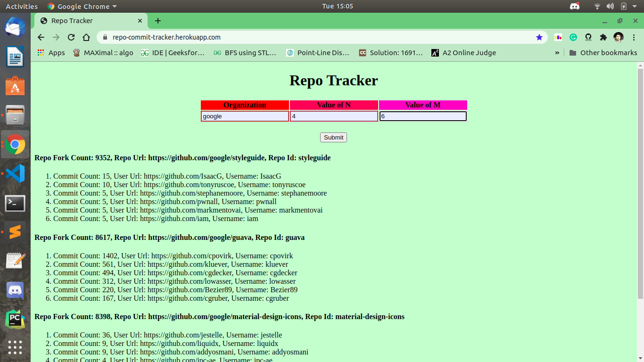Open Discord from the dock
The height and width of the screenshot is (362, 644).
pos(15,290)
